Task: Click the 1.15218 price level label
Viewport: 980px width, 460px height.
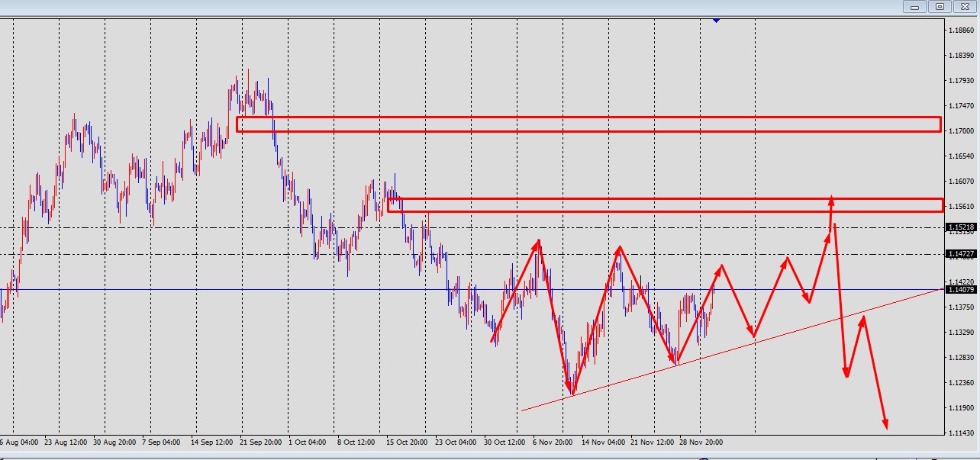Action: (960, 227)
